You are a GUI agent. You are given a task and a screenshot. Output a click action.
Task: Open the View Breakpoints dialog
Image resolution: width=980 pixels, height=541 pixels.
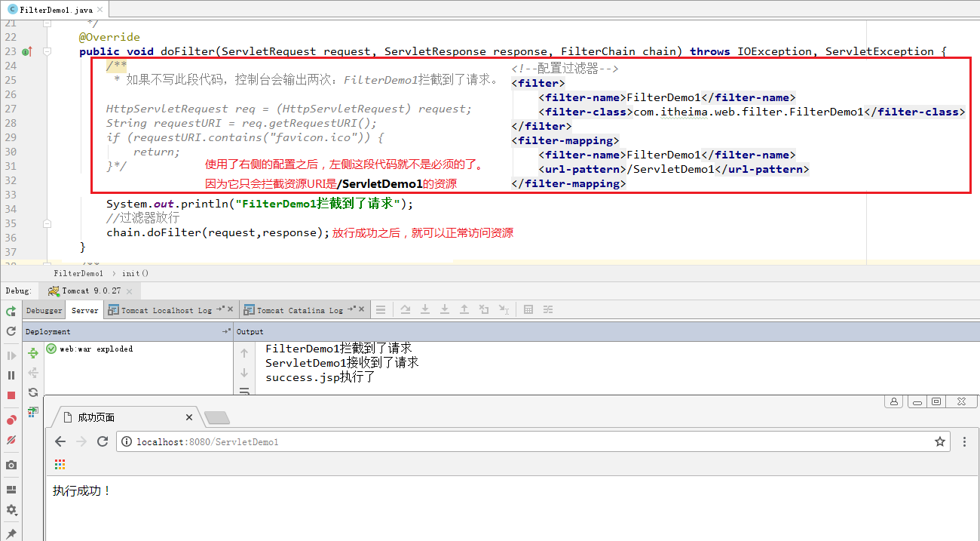(x=11, y=420)
